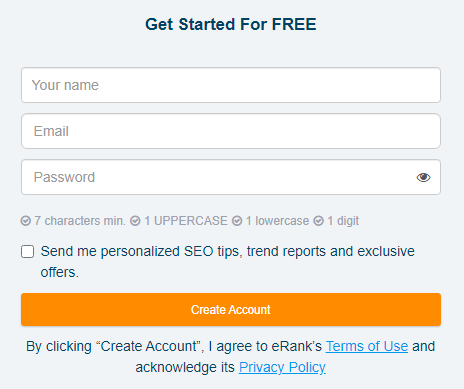Open the Privacy Policy link
The height and width of the screenshot is (389, 464).
[282, 367]
